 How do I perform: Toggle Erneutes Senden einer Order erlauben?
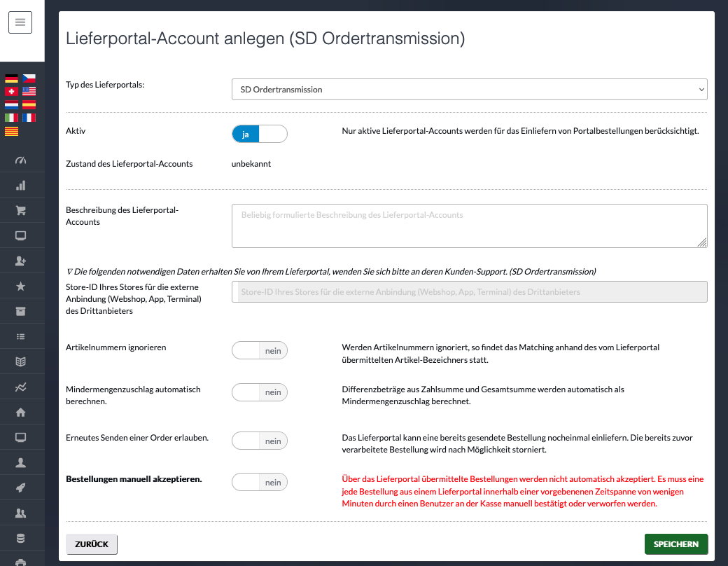pos(260,441)
